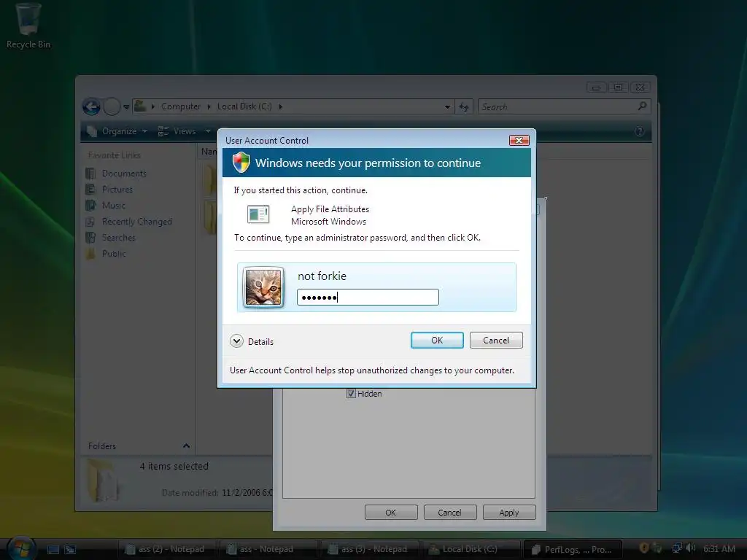Cancel the User Account Control prompt

[x=496, y=340]
